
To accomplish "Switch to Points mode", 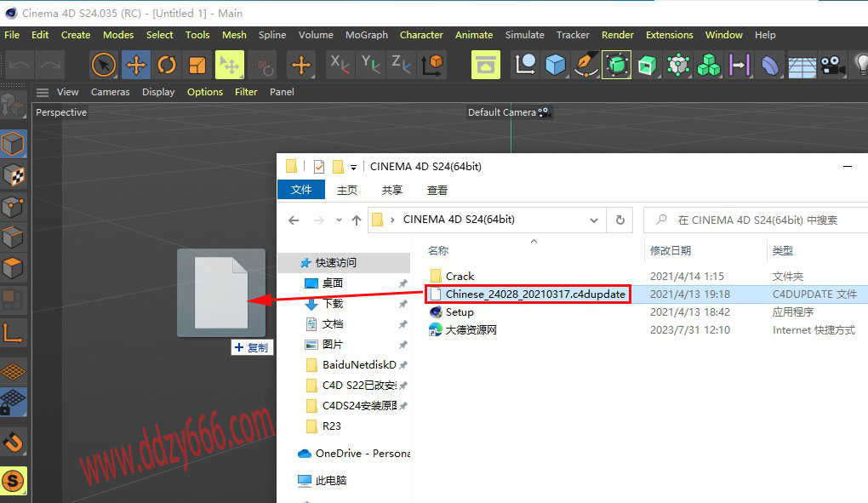I will 14,207.
